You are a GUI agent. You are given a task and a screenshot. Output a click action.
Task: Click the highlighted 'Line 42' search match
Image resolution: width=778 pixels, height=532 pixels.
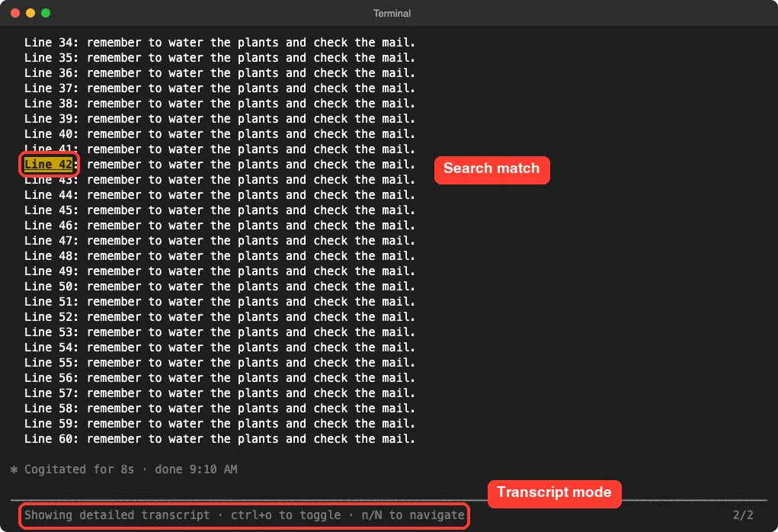(49, 165)
